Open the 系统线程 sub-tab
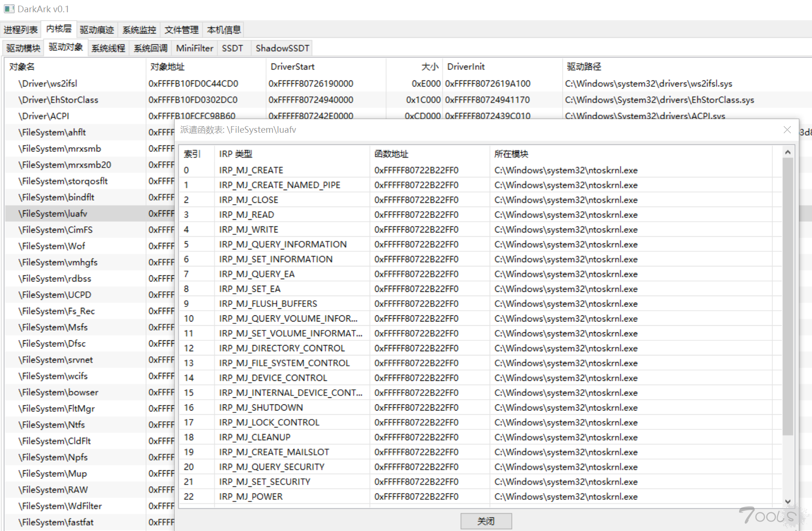The height and width of the screenshot is (531, 812). (x=108, y=48)
